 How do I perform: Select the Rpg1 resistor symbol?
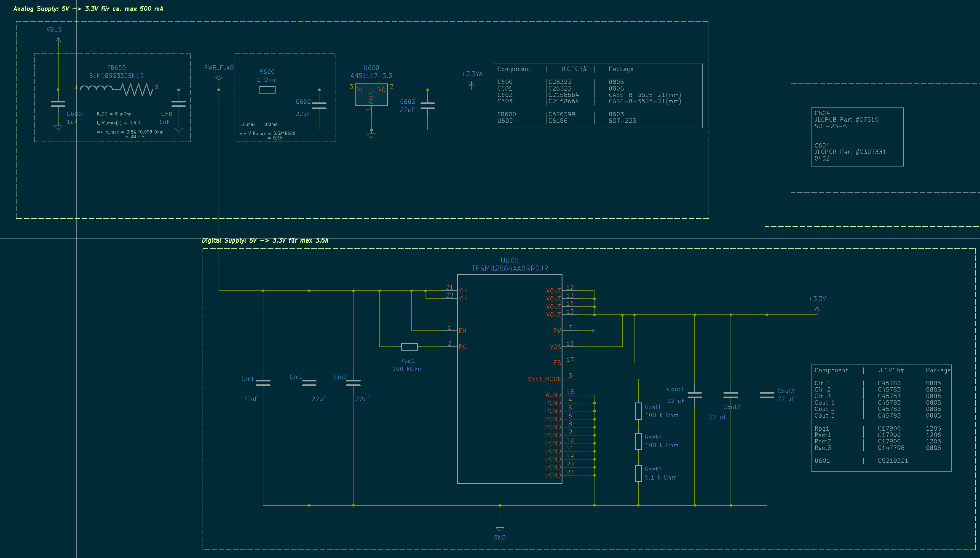tap(410, 347)
